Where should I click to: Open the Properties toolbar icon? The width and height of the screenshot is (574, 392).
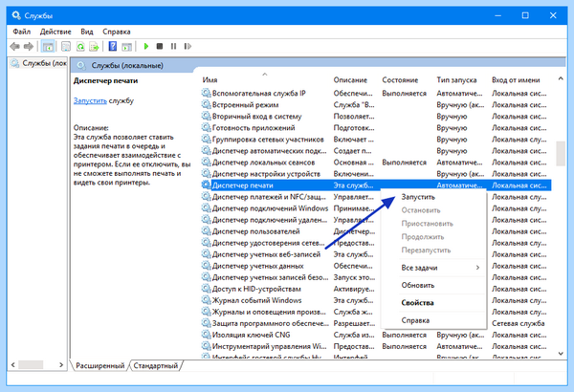point(66,47)
